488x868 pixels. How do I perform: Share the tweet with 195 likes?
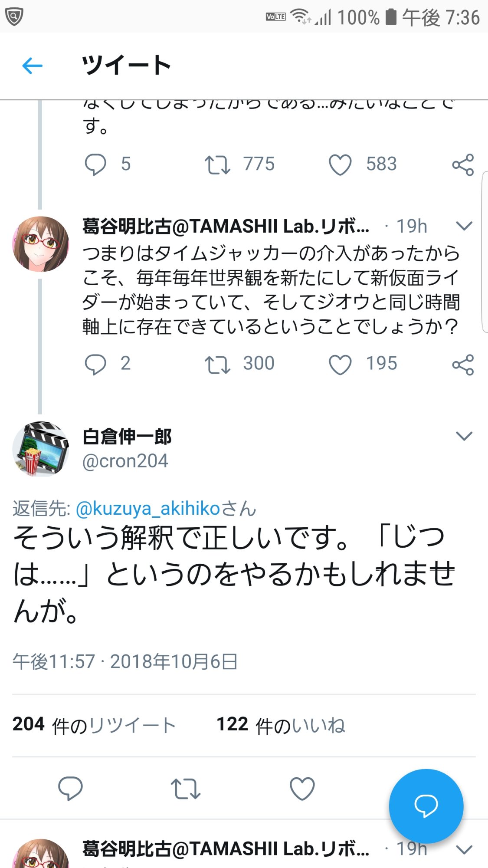click(463, 365)
